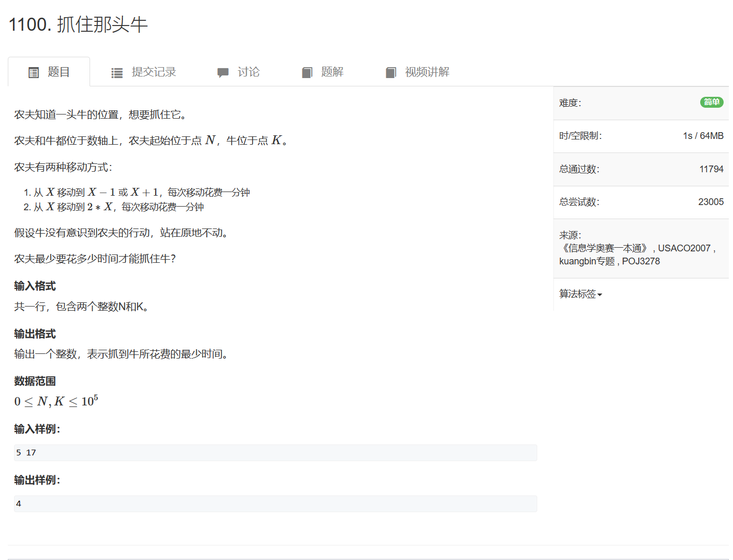Open the 《信息学奥赛一本通》 source link
Viewport: 733px width, 560px height.
[604, 248]
